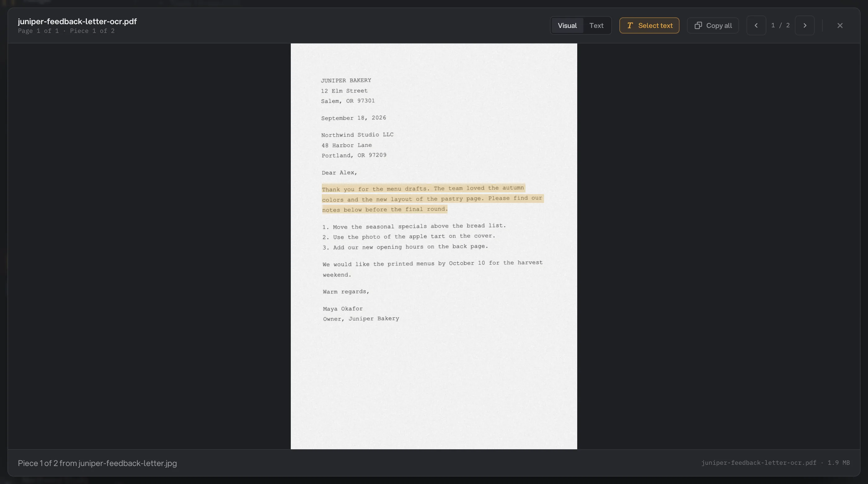This screenshot has height=484, width=868.
Task: Click the "Dear Alex," greeting
Action: coord(339,173)
